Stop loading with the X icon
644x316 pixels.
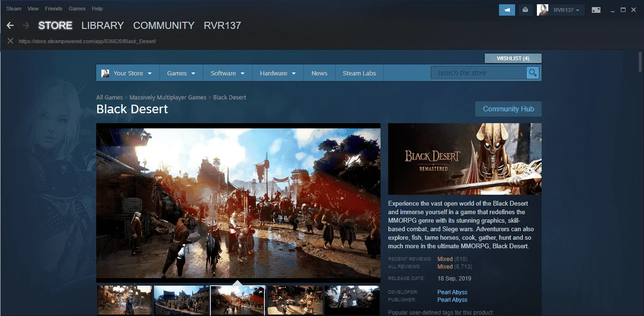tap(10, 41)
